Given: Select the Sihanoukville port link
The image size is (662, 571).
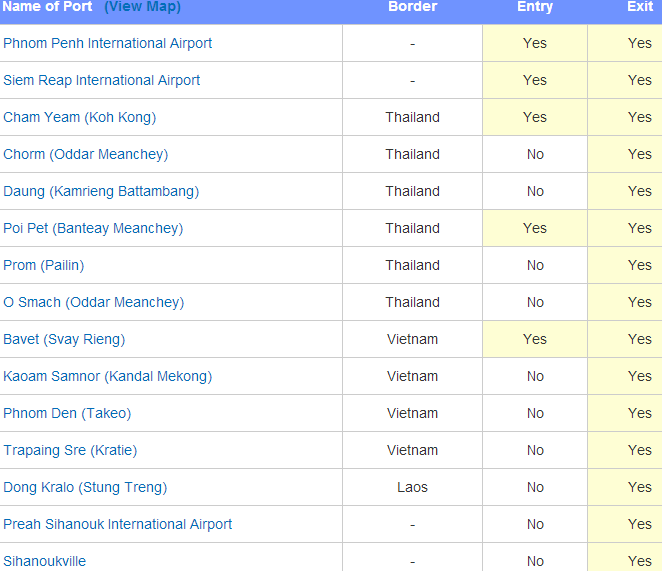Looking at the screenshot, I should point(44,561).
